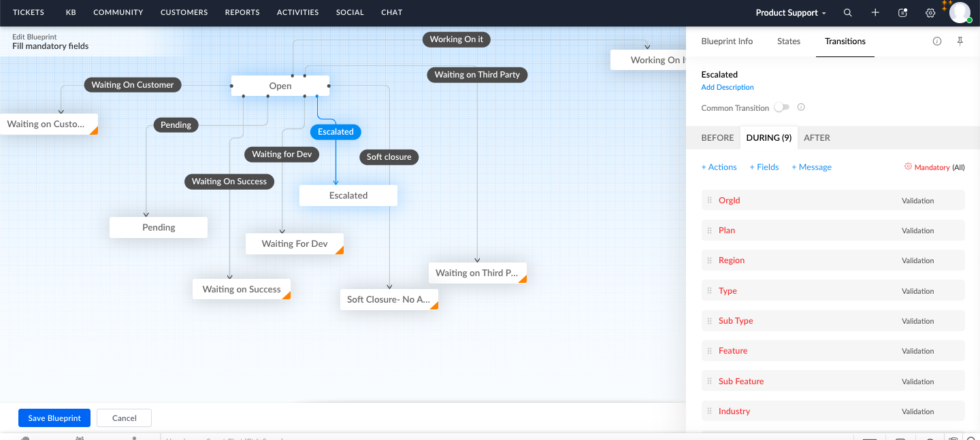Switch to the AFTER tab
This screenshot has width=980, height=440.
click(817, 137)
